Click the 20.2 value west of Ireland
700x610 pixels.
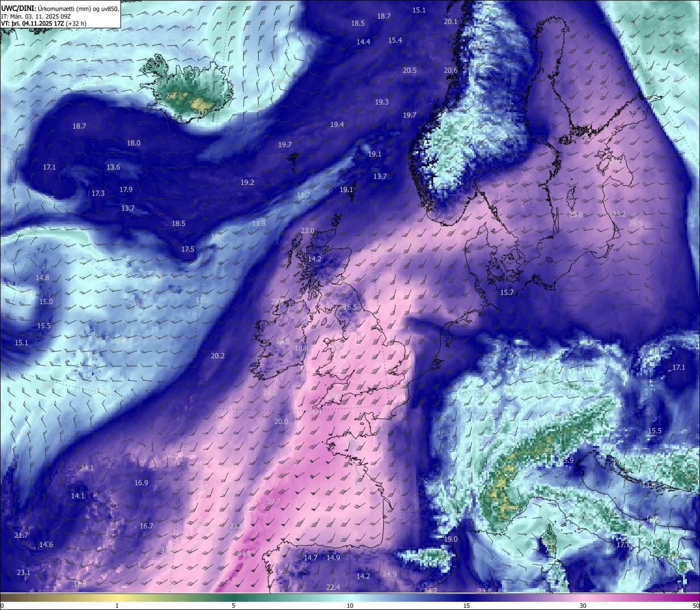coord(218,356)
